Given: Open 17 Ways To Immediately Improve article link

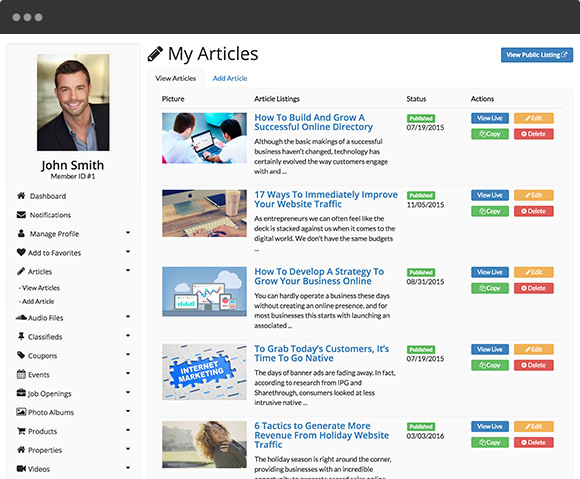Looking at the screenshot, I should (326, 199).
